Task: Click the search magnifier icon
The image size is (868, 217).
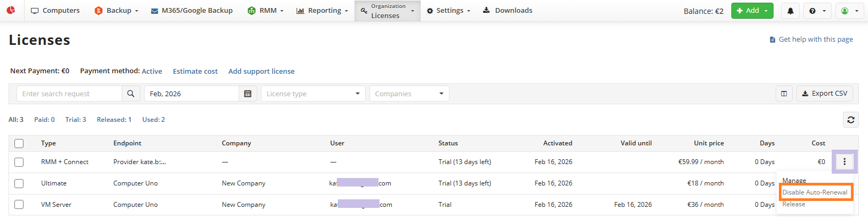Action: pyautogui.click(x=131, y=94)
